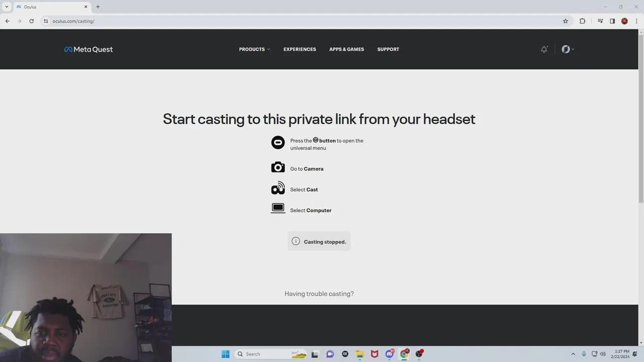Click the address bar URL

tap(73, 21)
